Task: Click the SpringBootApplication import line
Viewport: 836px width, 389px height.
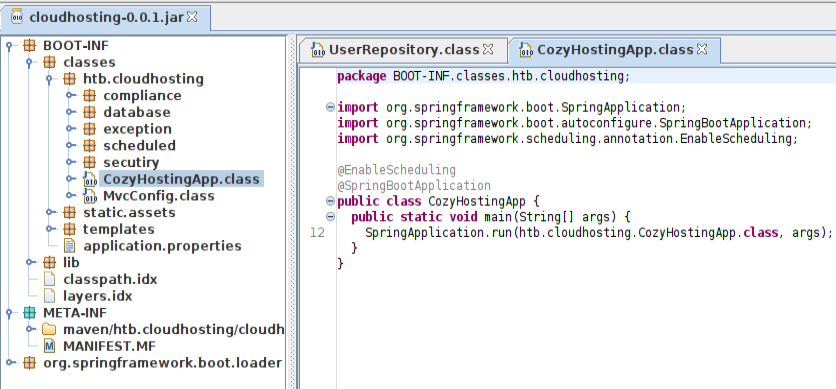Action: pyautogui.click(x=574, y=123)
